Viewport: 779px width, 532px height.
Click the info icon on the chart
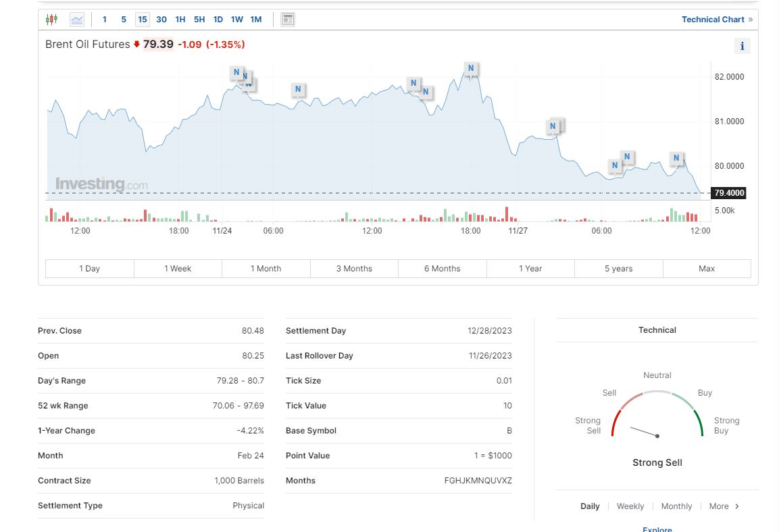[x=742, y=46]
